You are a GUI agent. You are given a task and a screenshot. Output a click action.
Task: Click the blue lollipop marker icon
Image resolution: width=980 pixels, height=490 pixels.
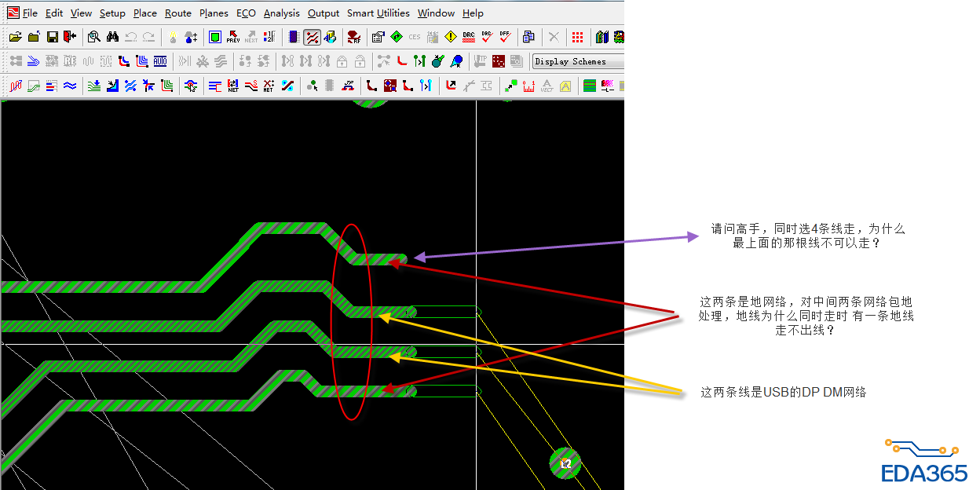pos(456,61)
